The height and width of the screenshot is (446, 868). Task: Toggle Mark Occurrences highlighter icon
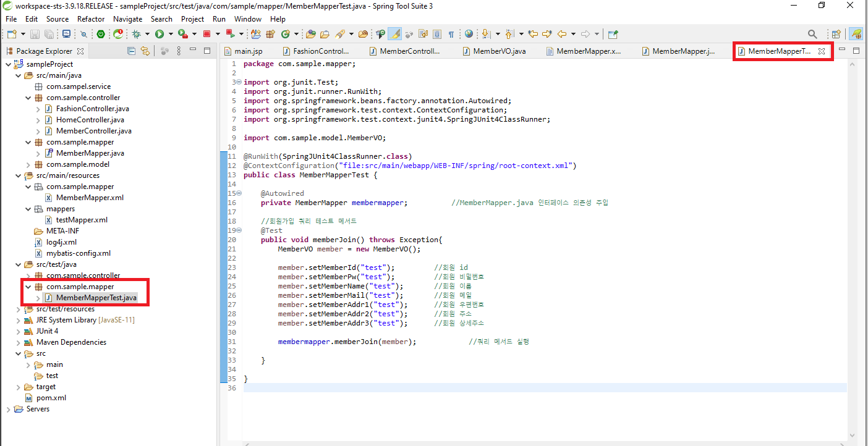pyautogui.click(x=395, y=34)
